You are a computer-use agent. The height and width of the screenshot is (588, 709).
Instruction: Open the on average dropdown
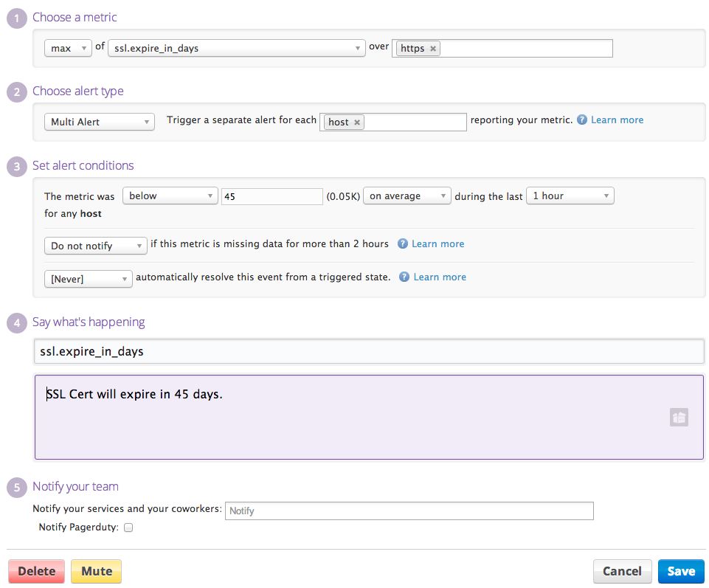pyautogui.click(x=407, y=196)
